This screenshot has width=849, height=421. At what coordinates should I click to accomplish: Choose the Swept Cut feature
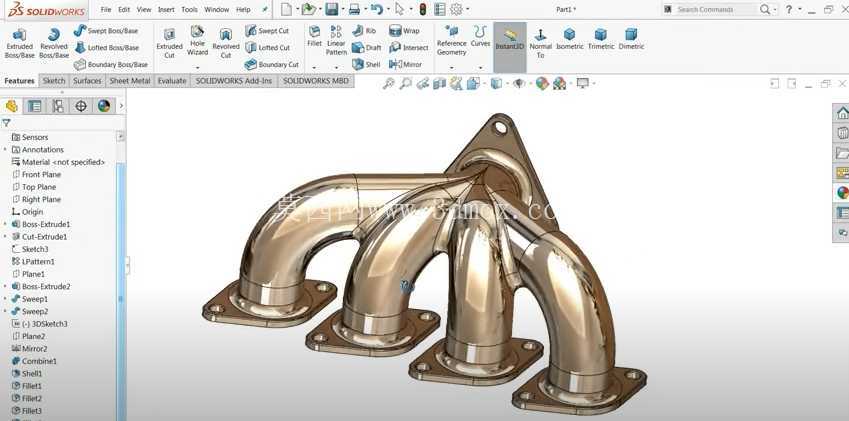click(x=267, y=31)
